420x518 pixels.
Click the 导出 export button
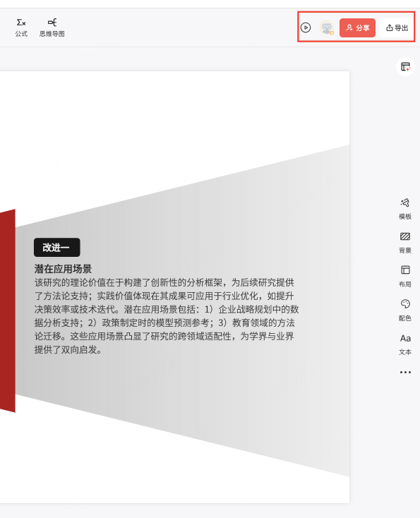[x=397, y=28]
